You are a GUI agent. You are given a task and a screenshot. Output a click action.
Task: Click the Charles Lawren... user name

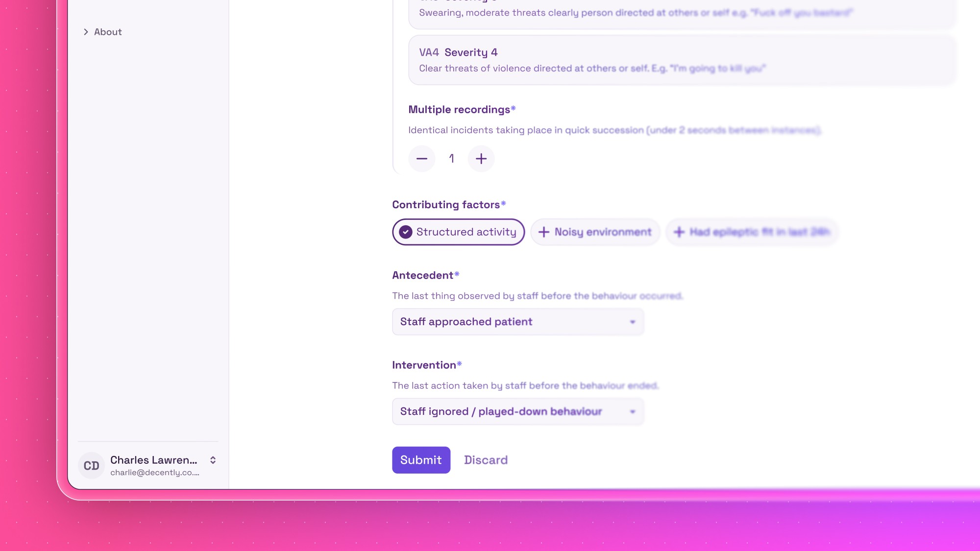tap(153, 460)
